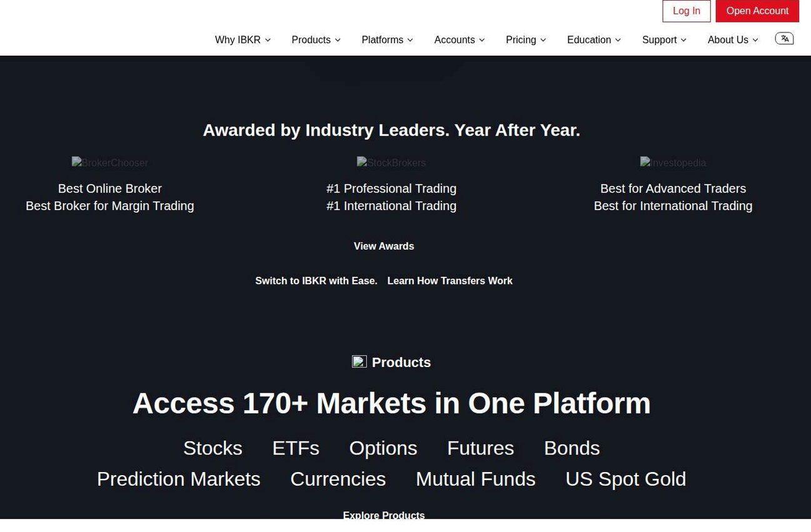
Task: Click the "Awarded by Industry Leaders" heading
Action: click(391, 130)
